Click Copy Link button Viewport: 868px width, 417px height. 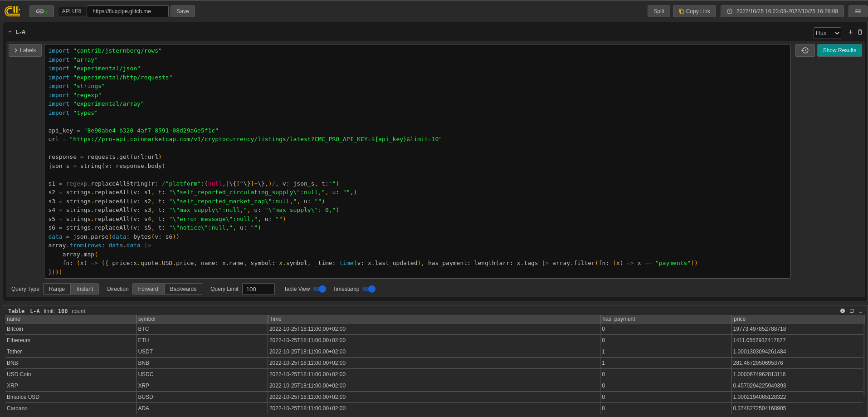click(x=694, y=11)
